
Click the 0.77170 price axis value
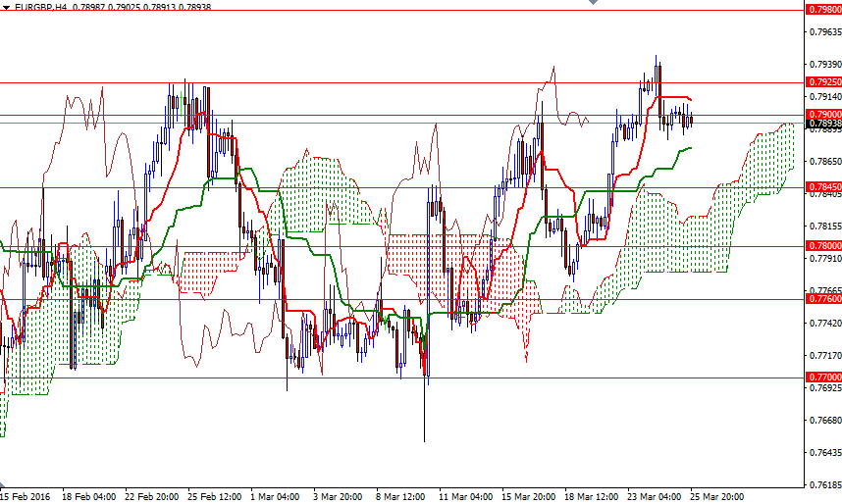(x=825, y=355)
